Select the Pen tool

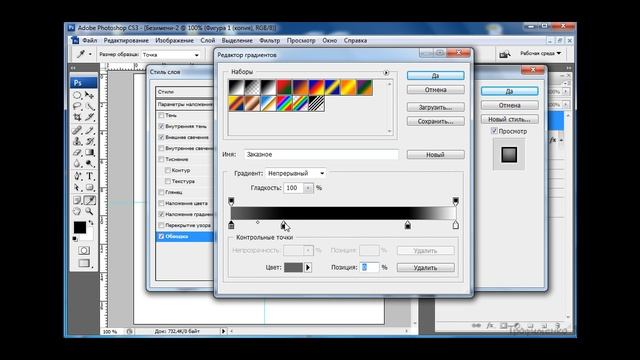[x=77, y=176]
